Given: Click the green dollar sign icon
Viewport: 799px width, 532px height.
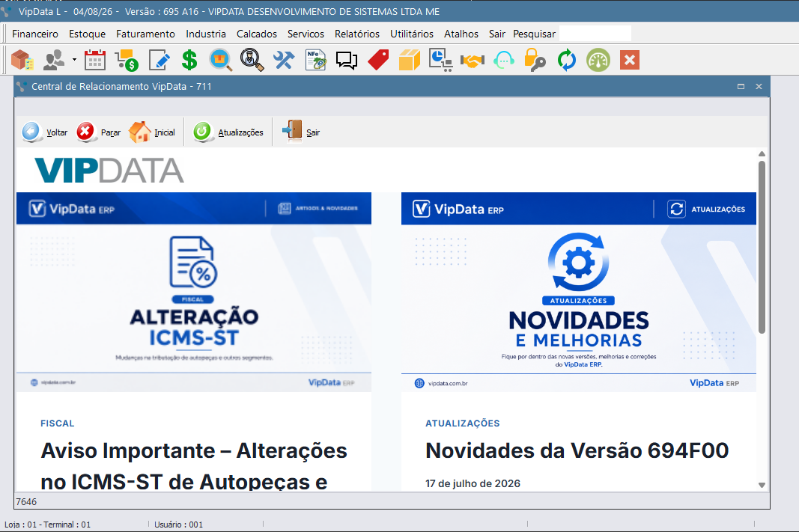Looking at the screenshot, I should click(189, 60).
